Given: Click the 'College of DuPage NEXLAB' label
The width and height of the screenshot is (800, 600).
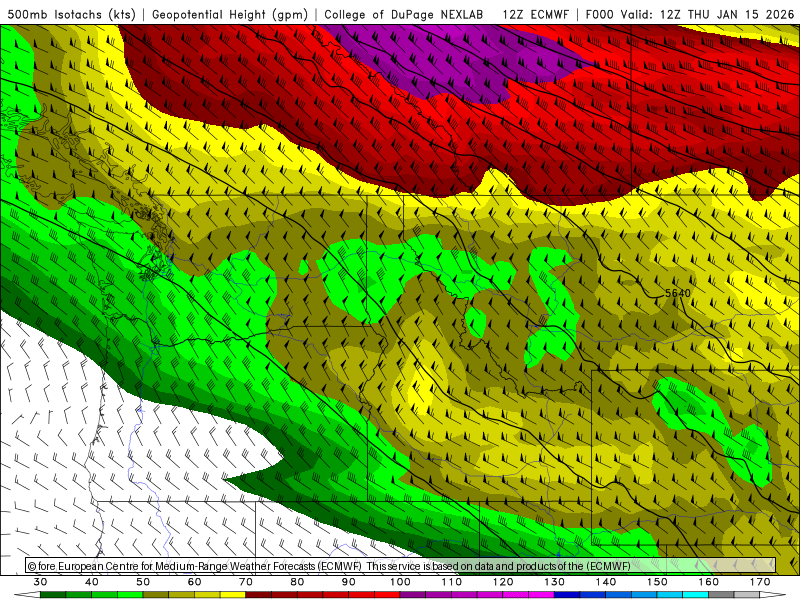Looking at the screenshot, I should tap(404, 14).
